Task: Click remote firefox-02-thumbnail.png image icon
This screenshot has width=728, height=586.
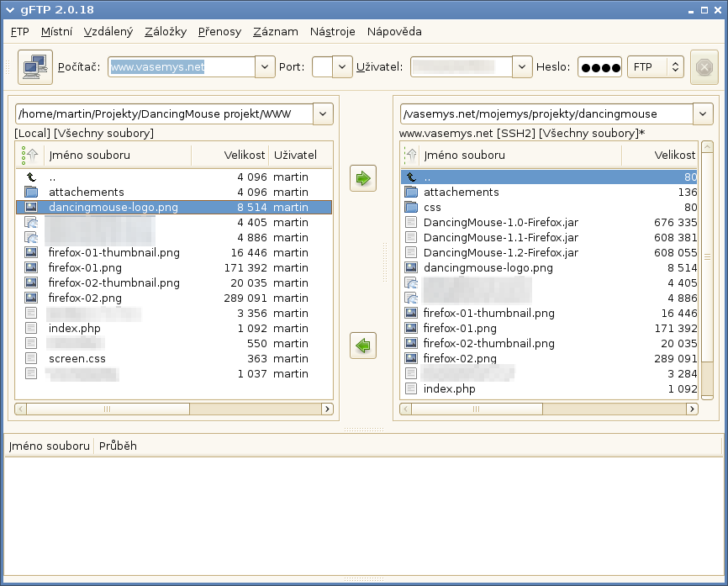Action: point(411,343)
